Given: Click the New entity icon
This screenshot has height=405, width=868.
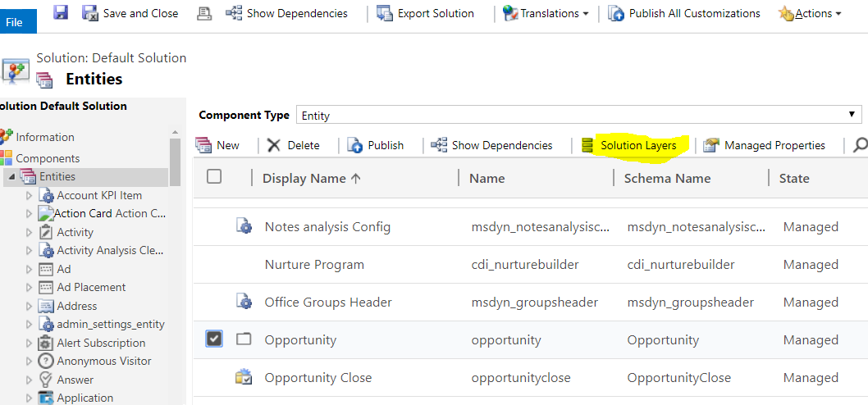Looking at the screenshot, I should pos(203,145).
